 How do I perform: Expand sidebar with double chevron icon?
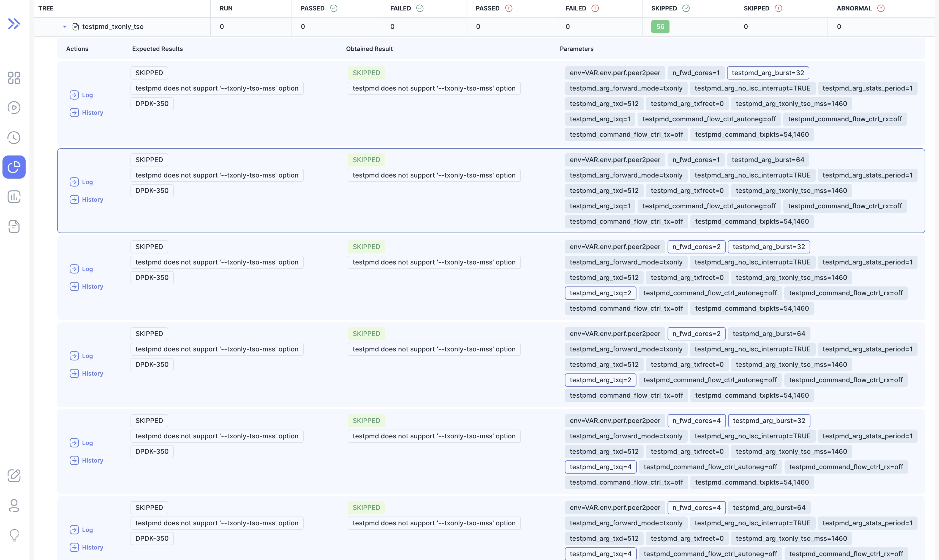[x=14, y=24]
